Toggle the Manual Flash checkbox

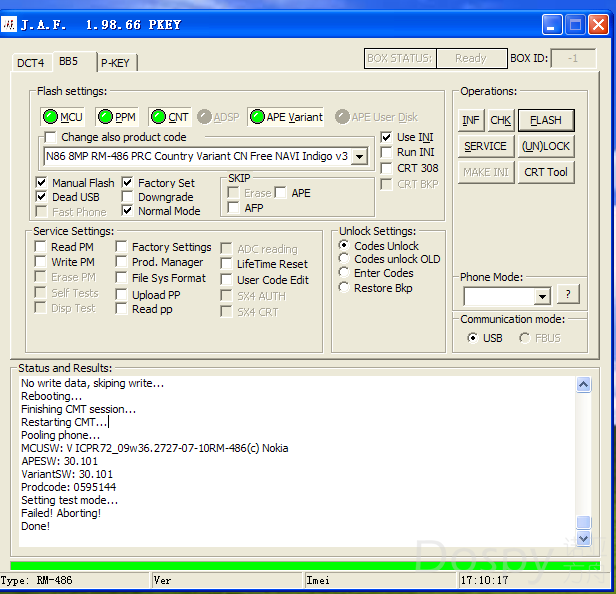tap(41, 182)
